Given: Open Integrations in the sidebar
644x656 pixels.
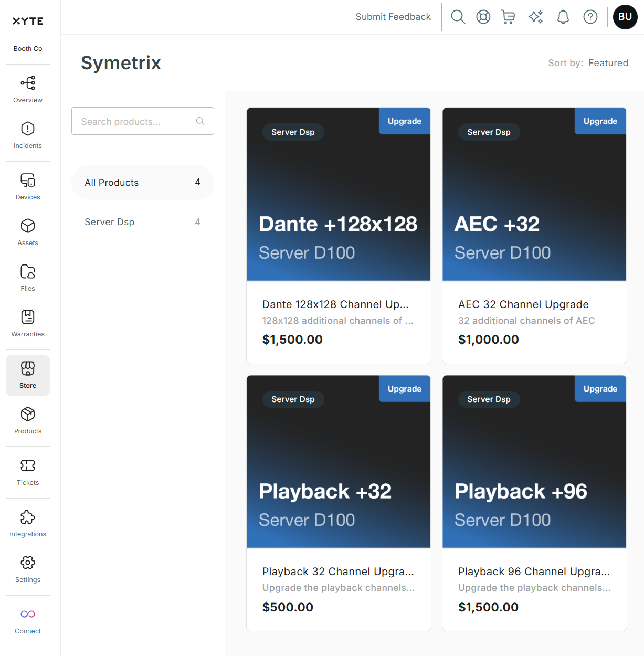Looking at the screenshot, I should pyautogui.click(x=28, y=523).
